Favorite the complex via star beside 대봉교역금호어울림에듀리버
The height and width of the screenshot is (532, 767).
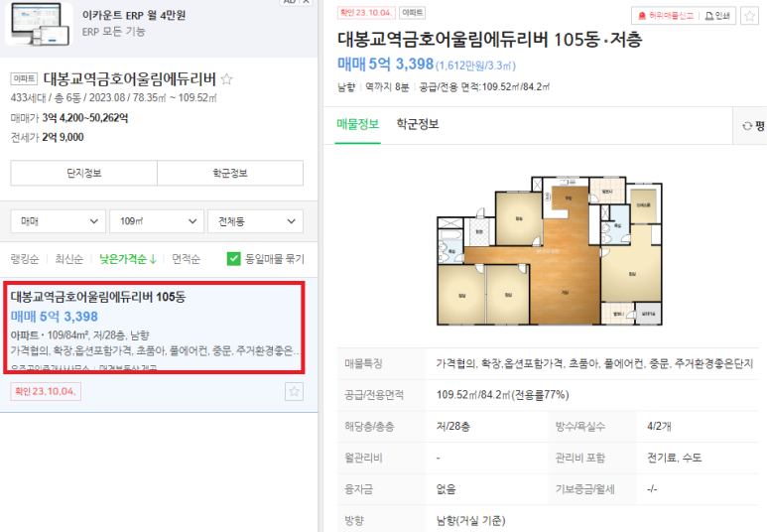coord(226,78)
